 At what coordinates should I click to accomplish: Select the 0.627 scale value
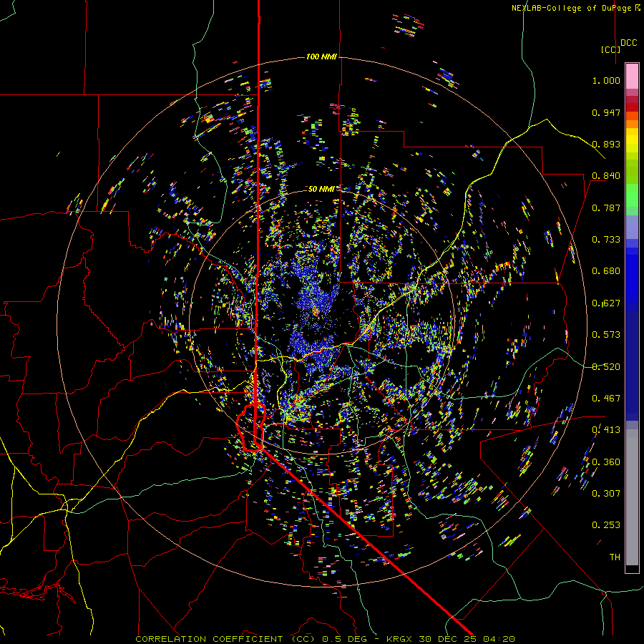(x=606, y=303)
